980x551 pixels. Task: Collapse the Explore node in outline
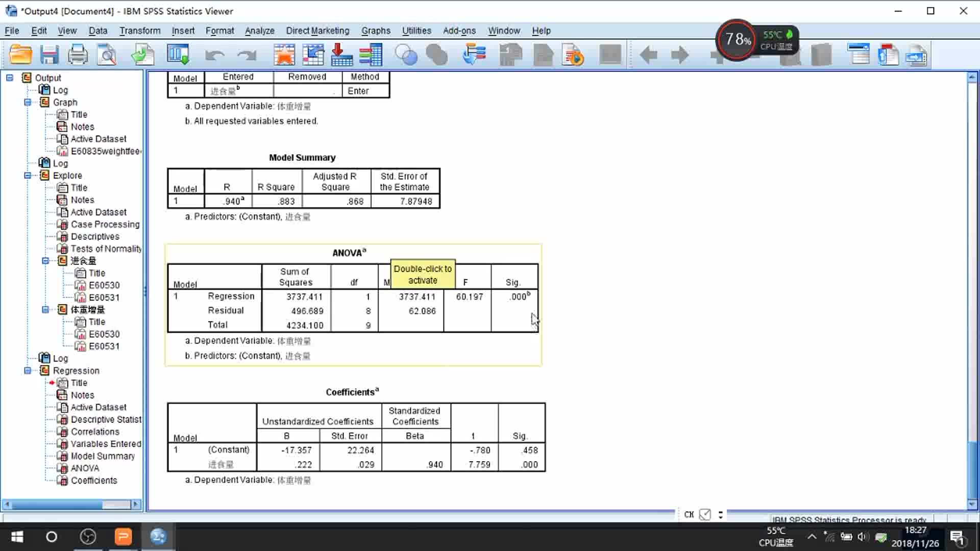point(28,176)
